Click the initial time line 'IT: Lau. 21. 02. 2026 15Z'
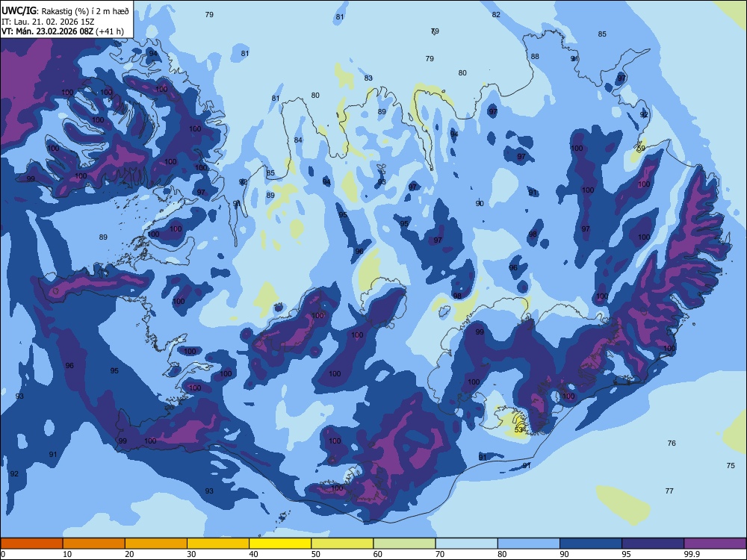The image size is (747, 560). [x=48, y=22]
